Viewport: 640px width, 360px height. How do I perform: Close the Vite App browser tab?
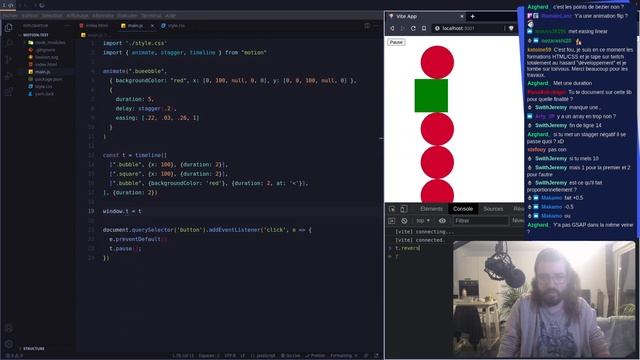[x=462, y=16]
